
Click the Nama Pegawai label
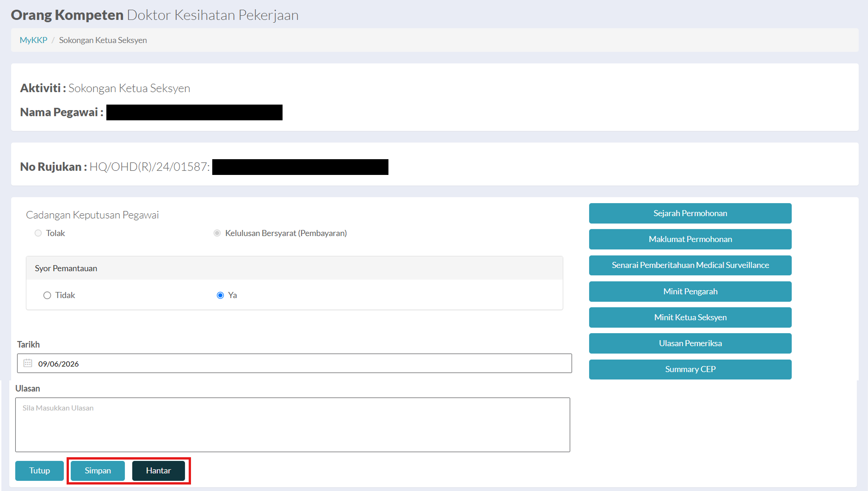(62, 112)
